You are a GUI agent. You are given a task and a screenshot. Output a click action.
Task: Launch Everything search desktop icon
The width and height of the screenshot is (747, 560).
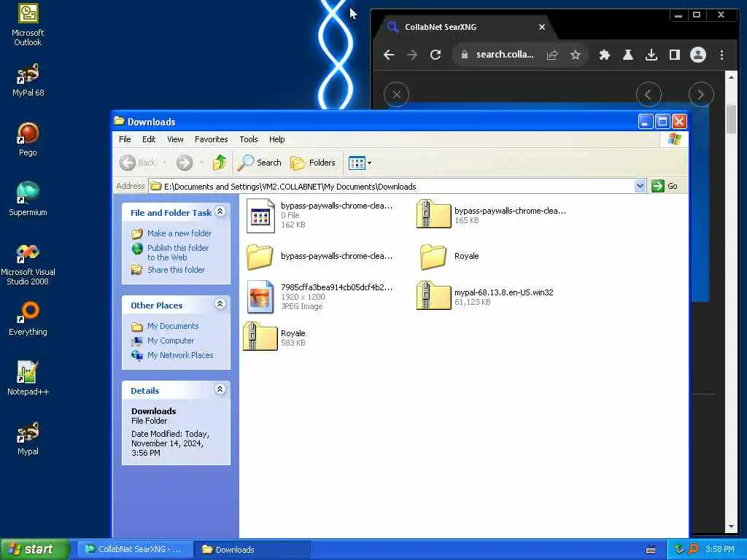click(x=28, y=319)
